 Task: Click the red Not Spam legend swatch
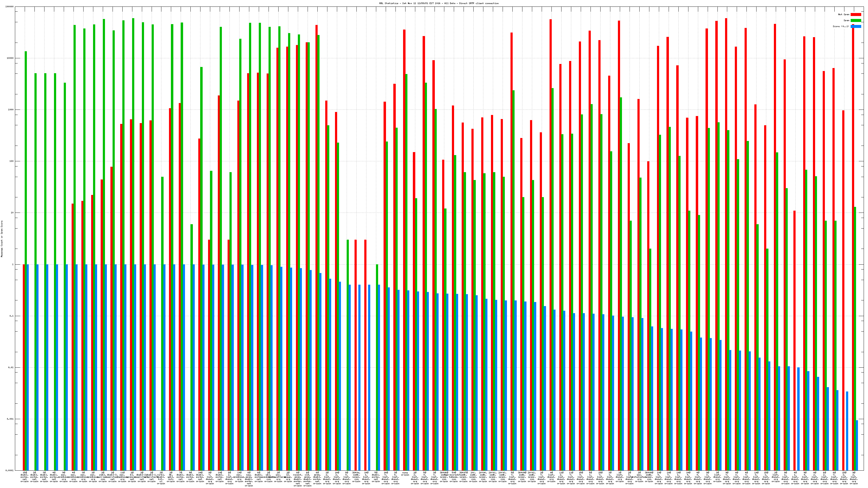coord(856,14)
